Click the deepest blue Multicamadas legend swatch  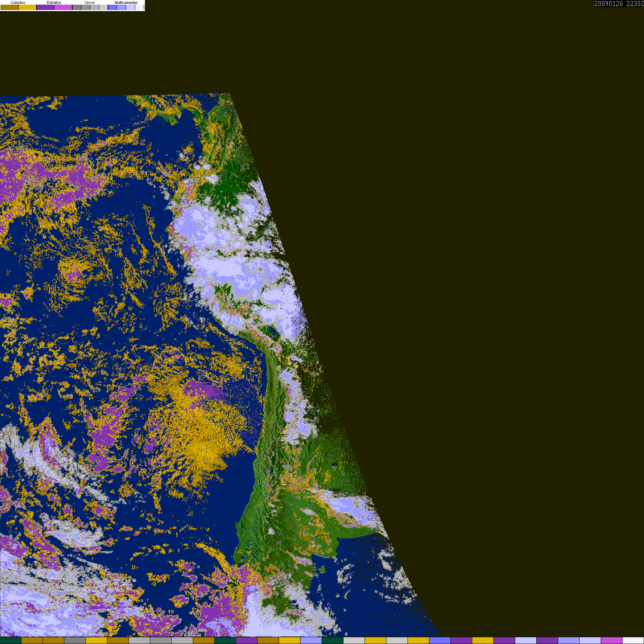[112, 7]
